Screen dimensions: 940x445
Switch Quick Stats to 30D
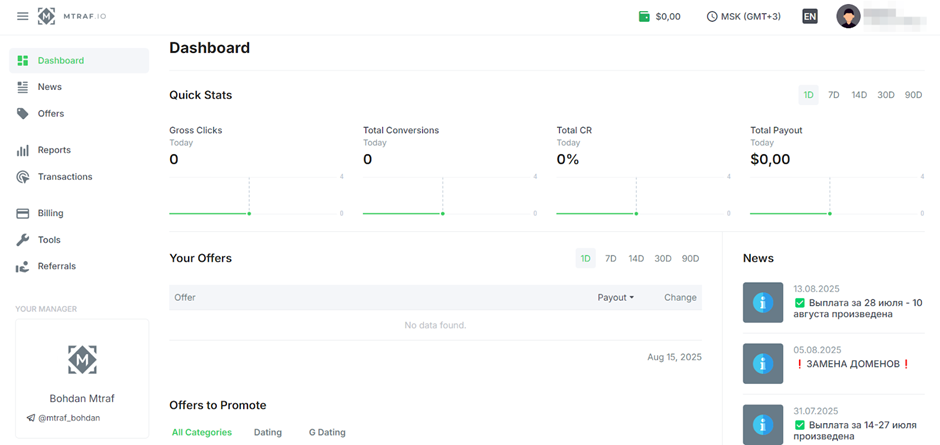click(x=886, y=95)
